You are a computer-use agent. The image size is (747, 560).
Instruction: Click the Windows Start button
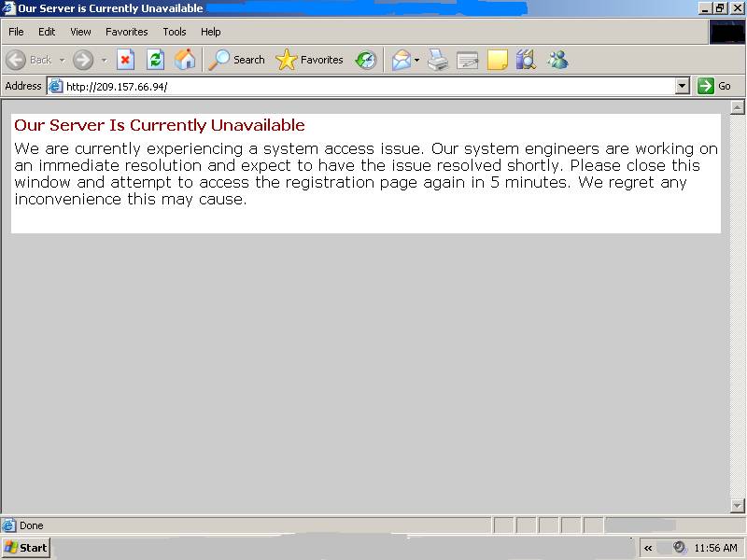[x=26, y=548]
